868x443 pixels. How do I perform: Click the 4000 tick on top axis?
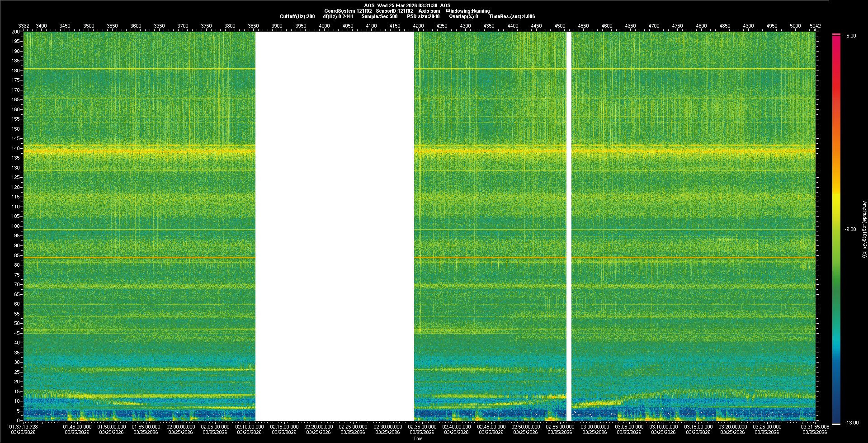[324, 26]
